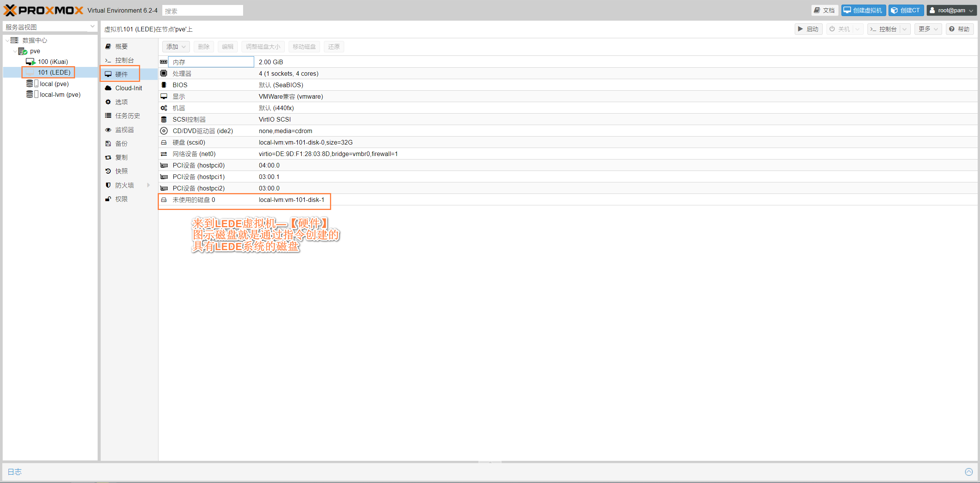Click the Proxmox logo icon
The height and width of the screenshot is (483, 980).
(10, 10)
